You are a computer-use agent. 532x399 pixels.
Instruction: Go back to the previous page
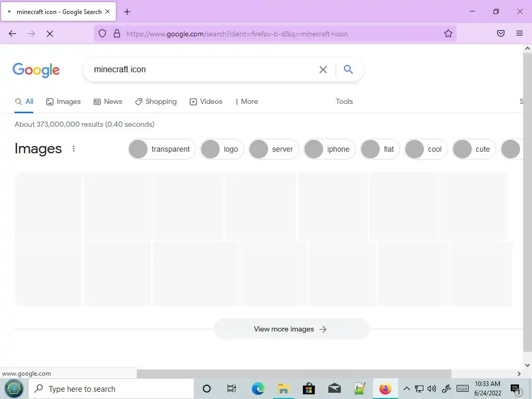12,34
